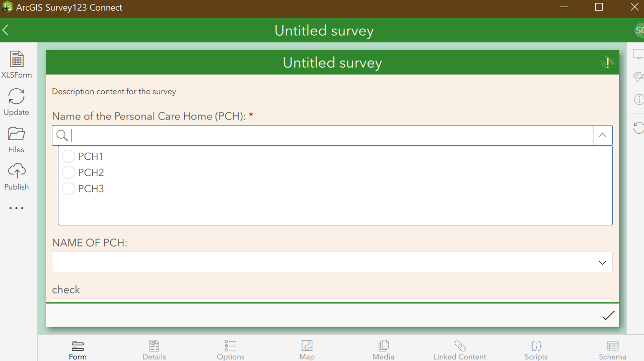Expand the NAME OF PCH dropdown
The width and height of the screenshot is (644, 361).
[x=602, y=262]
